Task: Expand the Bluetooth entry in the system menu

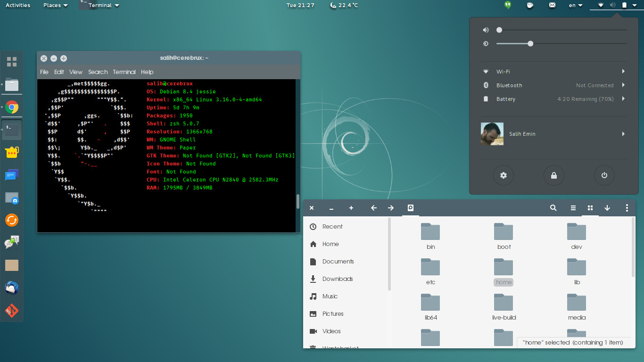Action: 553,85
